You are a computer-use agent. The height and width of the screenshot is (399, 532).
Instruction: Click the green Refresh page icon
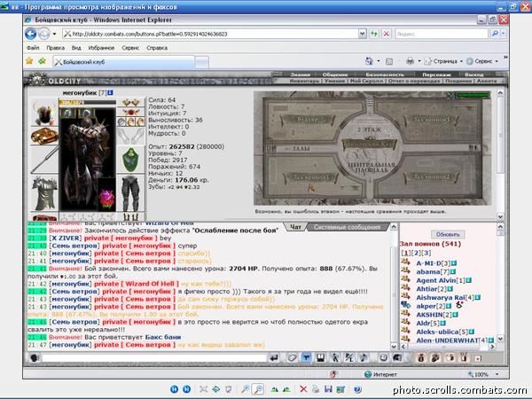tap(374, 34)
